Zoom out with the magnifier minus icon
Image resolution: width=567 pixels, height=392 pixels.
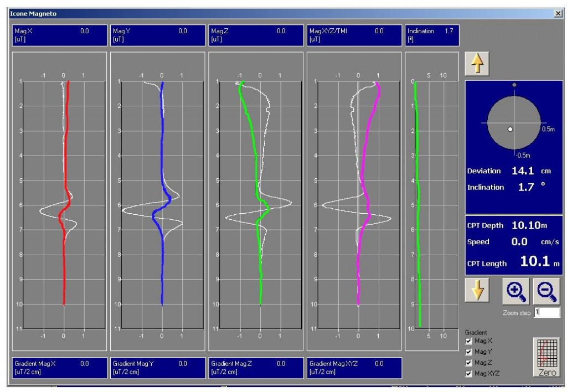tap(546, 291)
